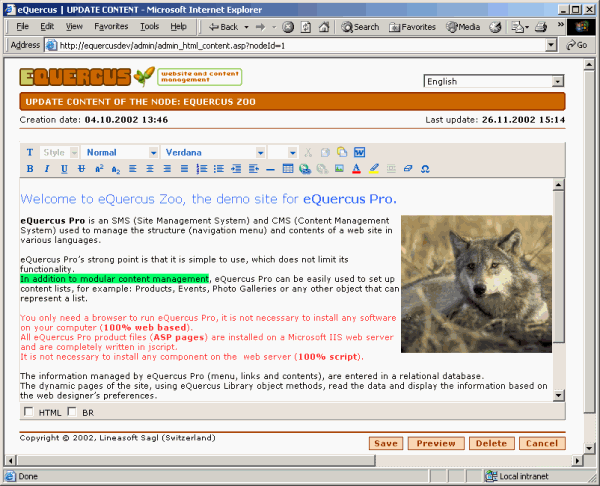
Task: Click the Preview button
Action: (436, 443)
